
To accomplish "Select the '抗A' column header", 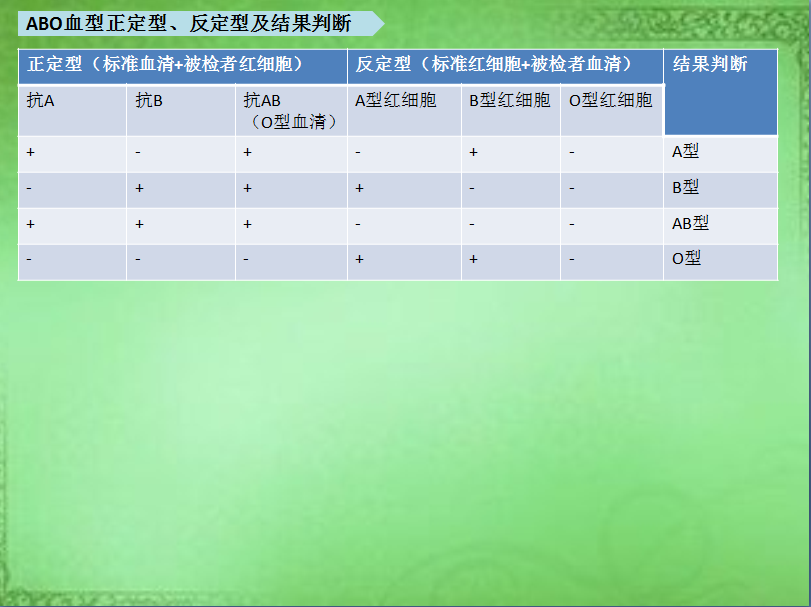I will 72,111.
